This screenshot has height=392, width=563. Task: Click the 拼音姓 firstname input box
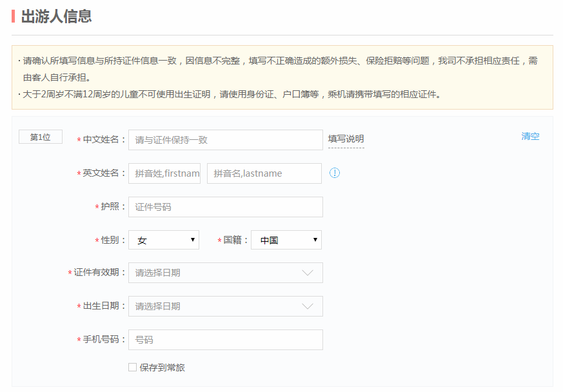point(164,173)
